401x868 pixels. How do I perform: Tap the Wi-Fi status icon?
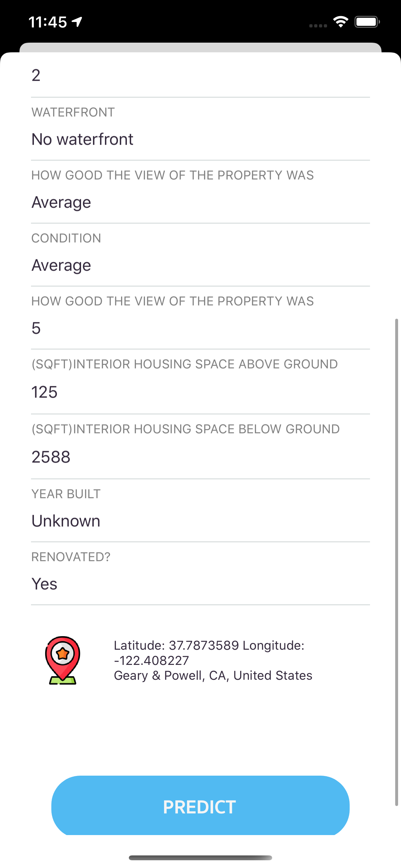click(x=340, y=22)
